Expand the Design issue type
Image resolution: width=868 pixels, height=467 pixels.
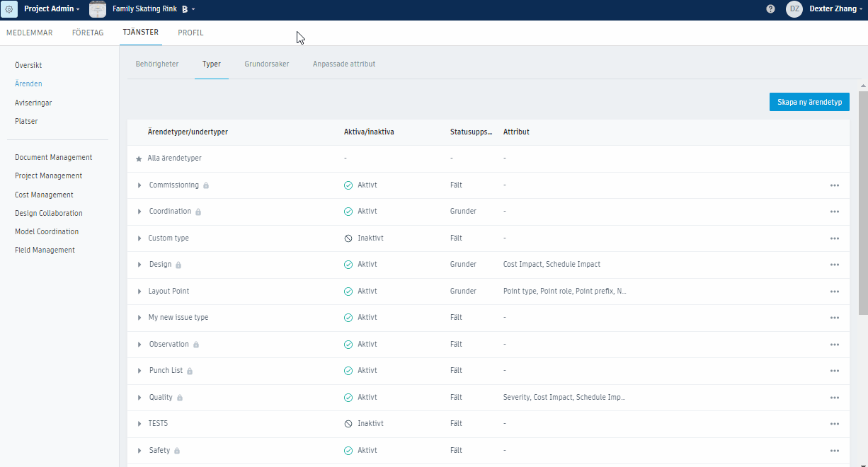click(x=139, y=265)
